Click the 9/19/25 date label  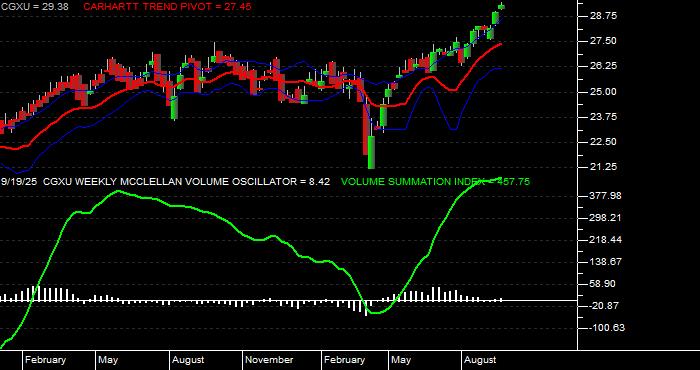[19, 182]
